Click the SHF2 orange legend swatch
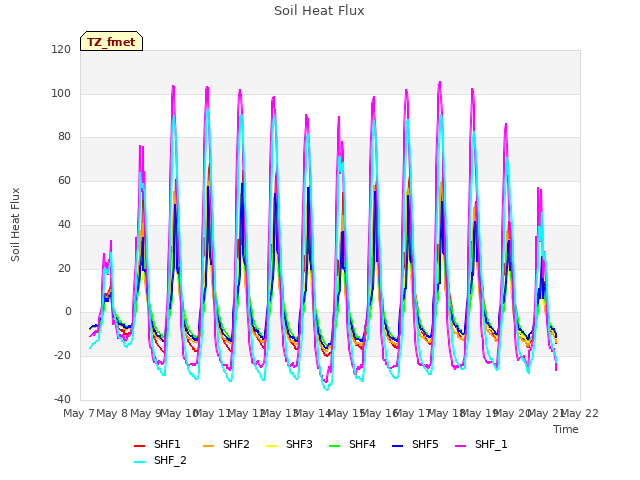640x480 pixels. point(209,446)
